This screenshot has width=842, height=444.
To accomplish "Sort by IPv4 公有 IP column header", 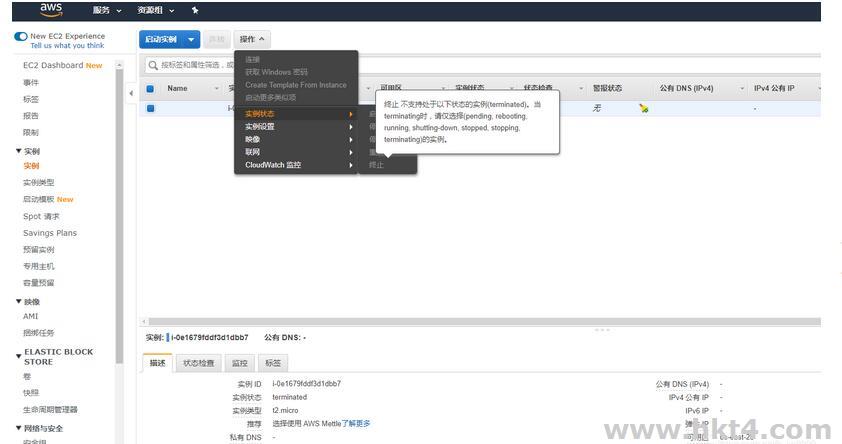I will [774, 89].
